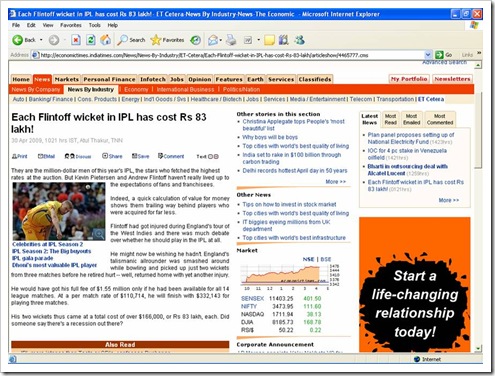Screen dimensions: 495x376
Task: Switch the market chart to BSE
Action: tap(326, 259)
